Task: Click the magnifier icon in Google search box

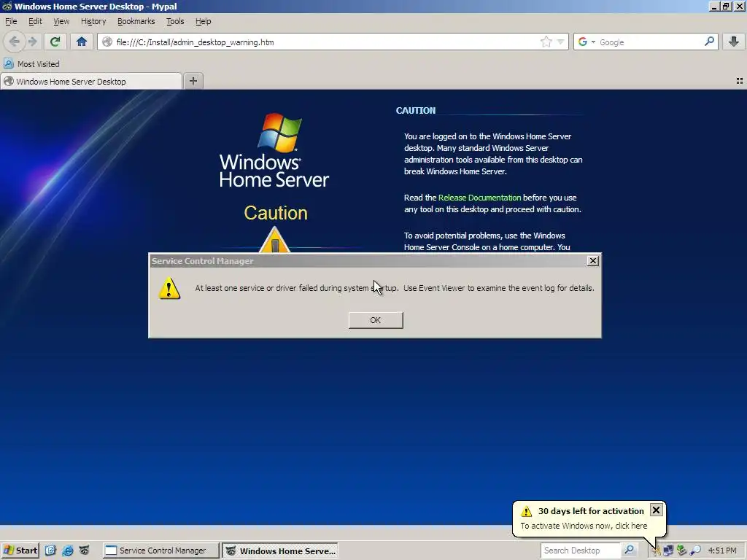Action: [709, 42]
